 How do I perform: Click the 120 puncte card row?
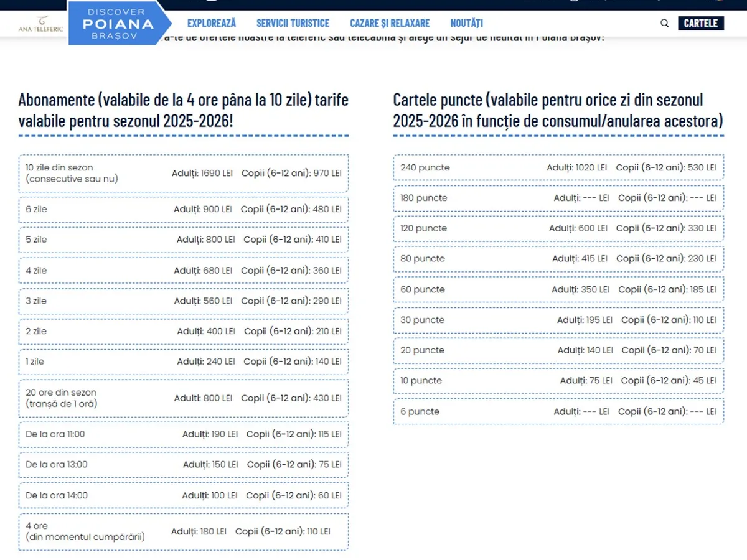[x=558, y=228]
